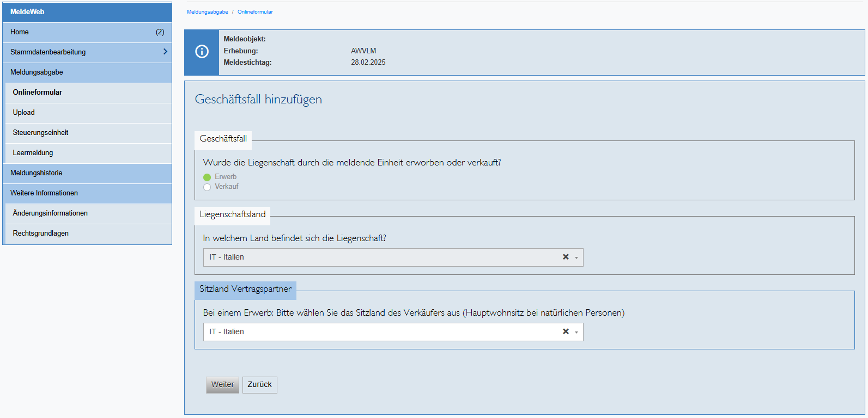
Task: Select Leermeldung in the sidebar
Action: click(33, 153)
